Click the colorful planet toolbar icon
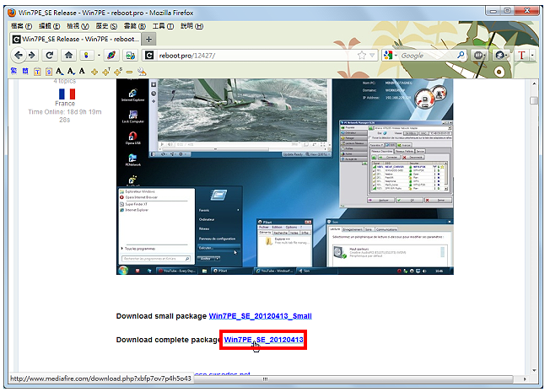The height and width of the screenshot is (392, 550). (x=111, y=55)
